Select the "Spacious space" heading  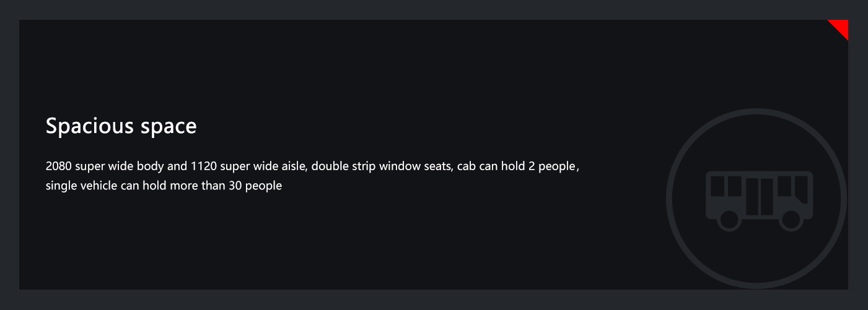(x=121, y=126)
